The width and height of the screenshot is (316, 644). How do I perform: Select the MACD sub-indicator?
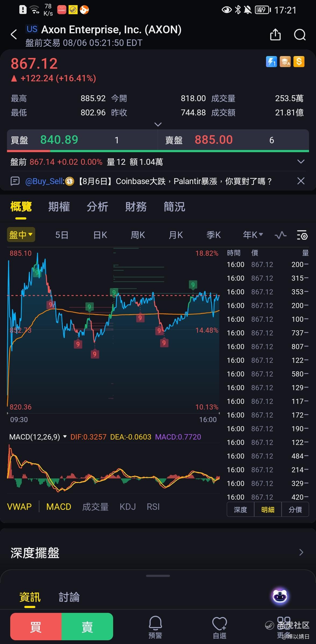pyautogui.click(x=59, y=507)
